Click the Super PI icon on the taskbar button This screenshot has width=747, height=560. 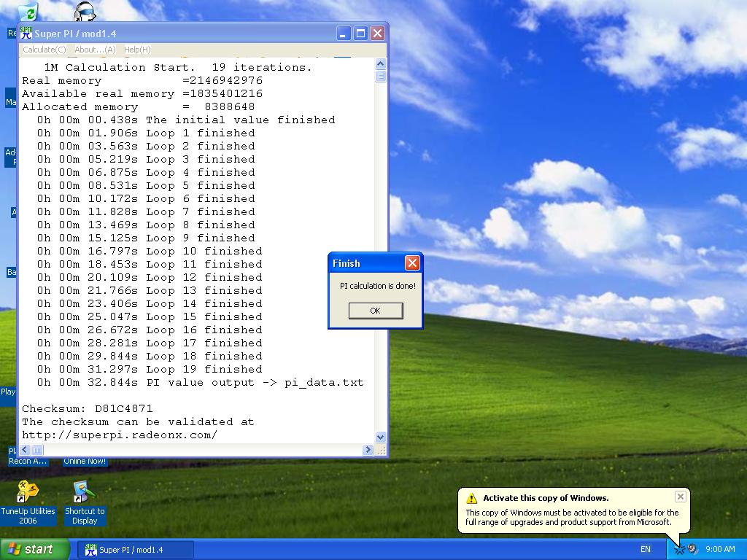[x=90, y=550]
